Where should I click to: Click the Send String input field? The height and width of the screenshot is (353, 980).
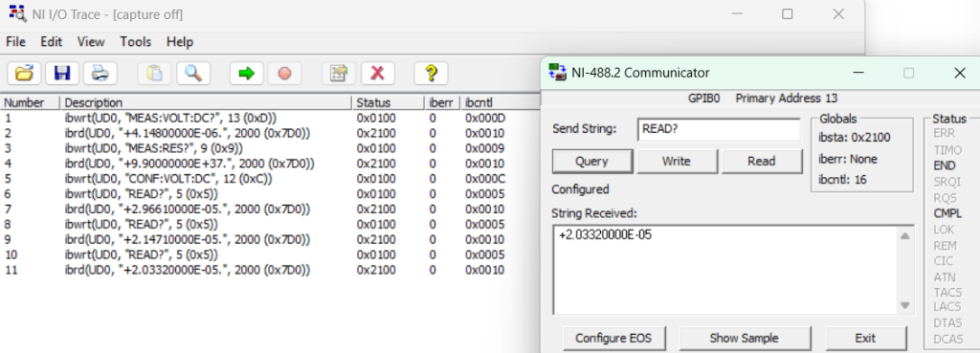[x=719, y=129]
